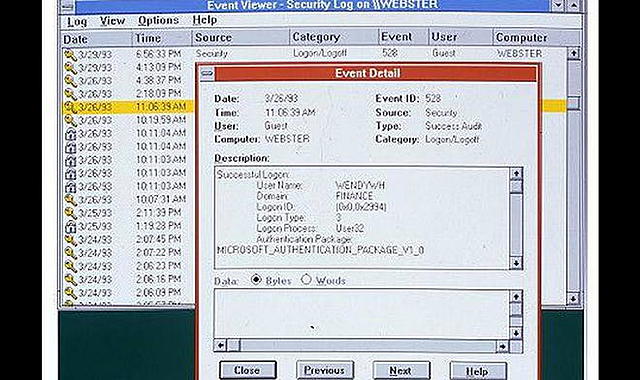Open the Help menu in Event Viewer
Viewport: 640px width, 380px height.
click(x=205, y=20)
